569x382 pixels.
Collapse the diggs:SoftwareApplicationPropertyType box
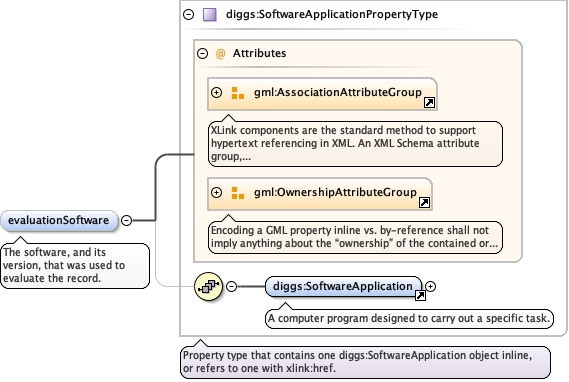point(189,15)
